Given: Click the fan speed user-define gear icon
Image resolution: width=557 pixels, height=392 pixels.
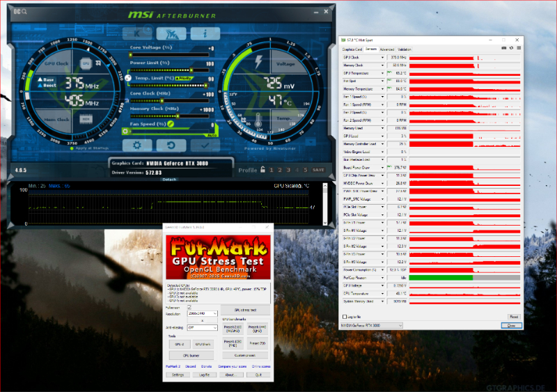Looking at the screenshot, I should click(125, 131).
